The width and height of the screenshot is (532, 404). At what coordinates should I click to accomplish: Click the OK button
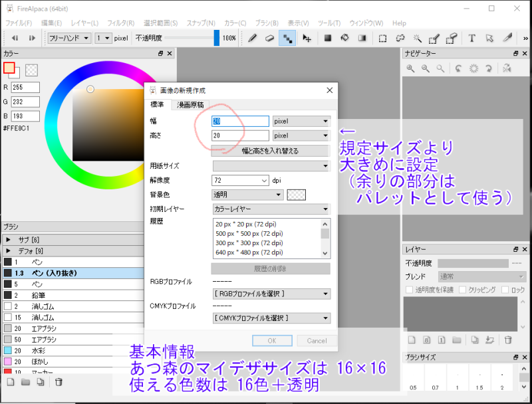pyautogui.click(x=272, y=341)
